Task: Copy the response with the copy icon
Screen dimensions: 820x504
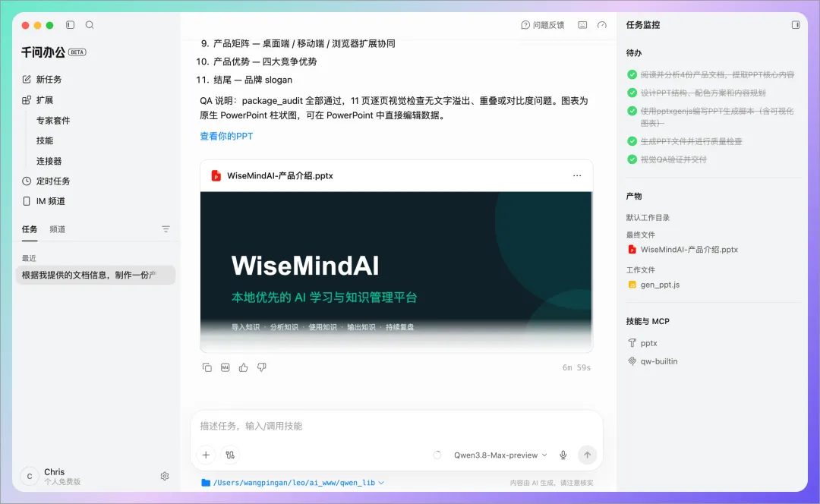Action: pos(207,367)
